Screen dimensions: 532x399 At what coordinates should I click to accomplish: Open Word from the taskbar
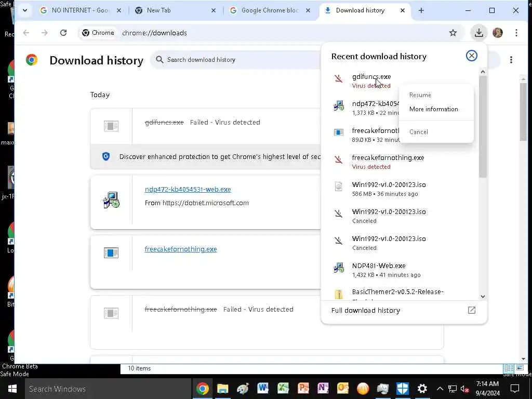(262, 389)
